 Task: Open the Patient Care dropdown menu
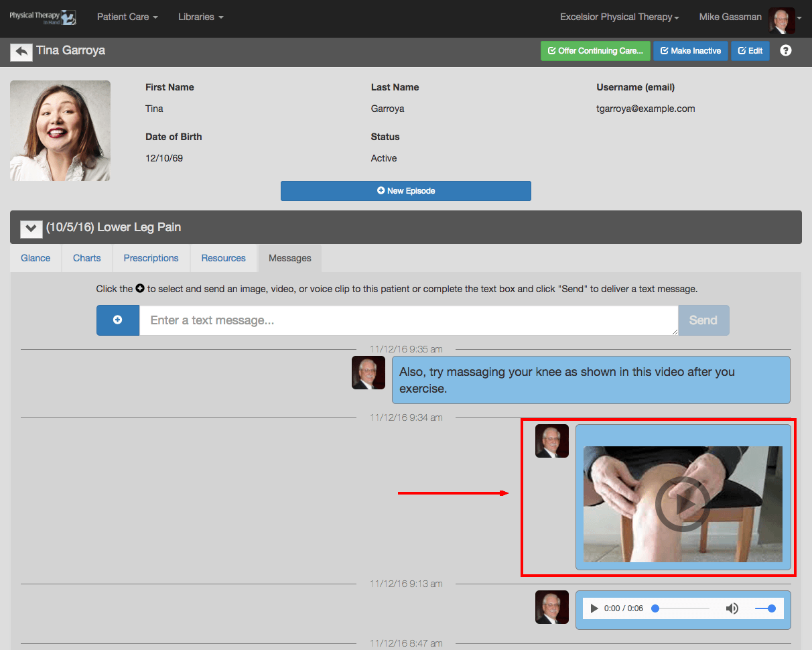tap(127, 17)
